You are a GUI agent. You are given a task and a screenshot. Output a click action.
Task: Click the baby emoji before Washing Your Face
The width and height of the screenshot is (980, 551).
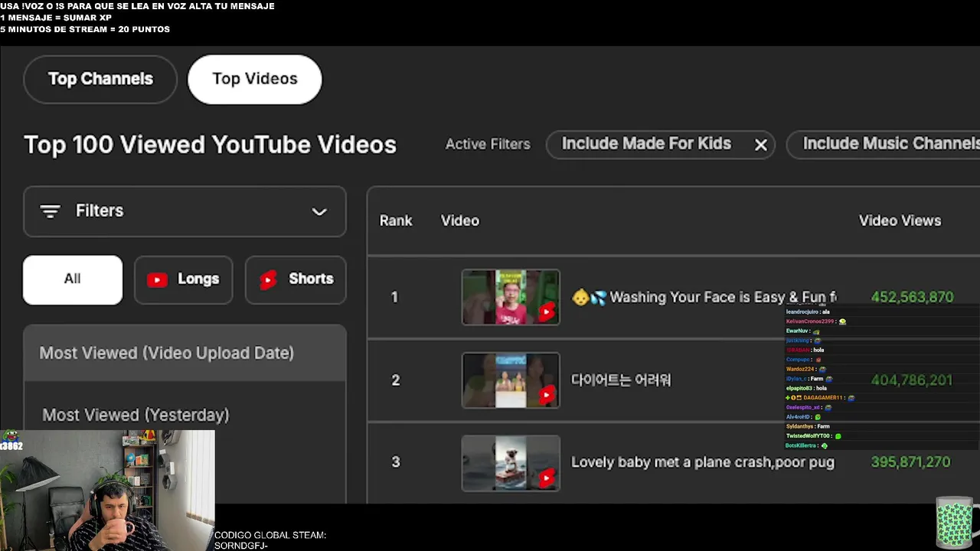(580, 297)
